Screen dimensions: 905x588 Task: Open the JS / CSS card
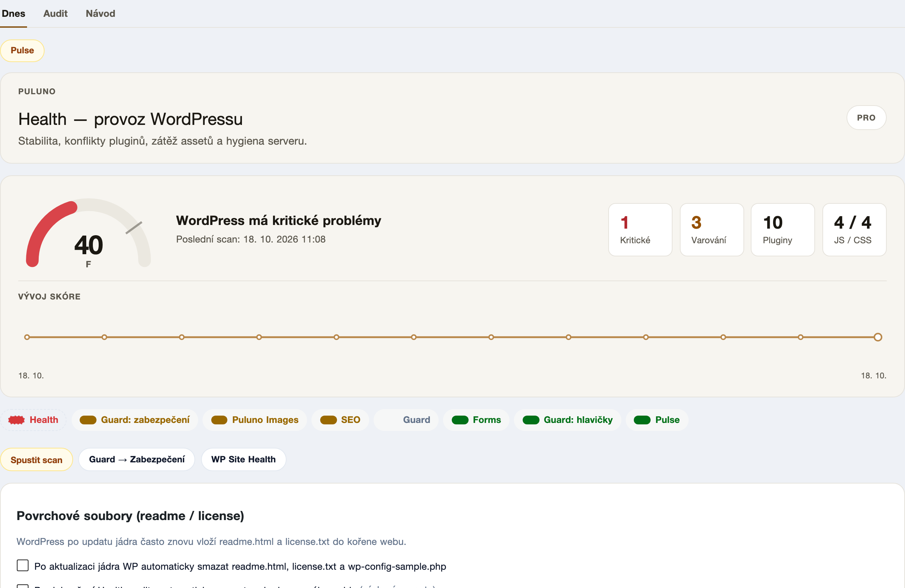coord(854,230)
